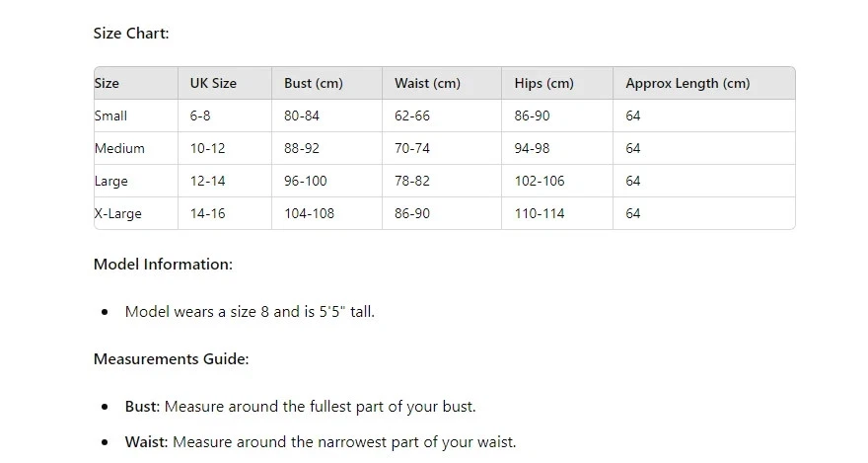The image size is (868, 463).
Task: Click the "Measurements Guide:" heading
Action: coord(171,359)
